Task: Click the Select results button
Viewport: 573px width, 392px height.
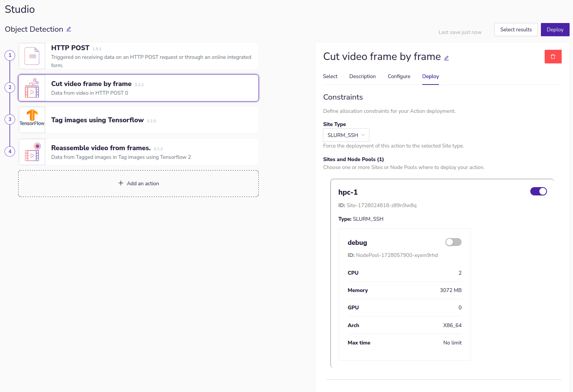Action: pos(516,29)
